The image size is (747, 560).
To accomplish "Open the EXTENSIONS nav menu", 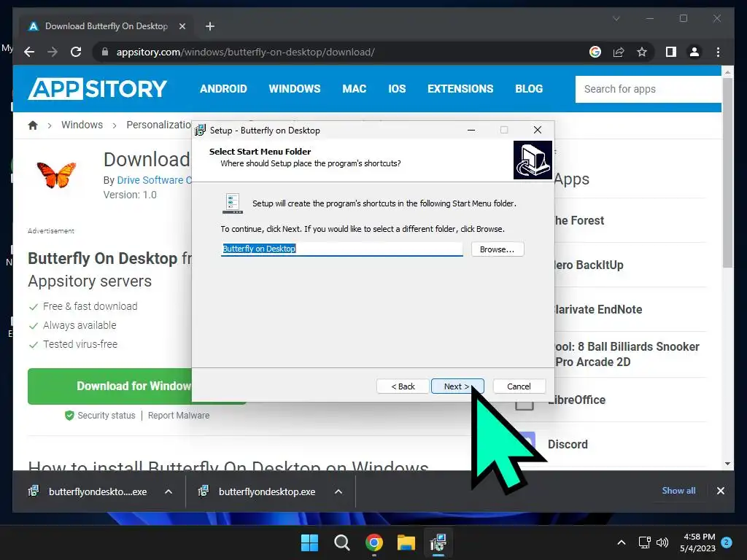I will click(x=460, y=88).
